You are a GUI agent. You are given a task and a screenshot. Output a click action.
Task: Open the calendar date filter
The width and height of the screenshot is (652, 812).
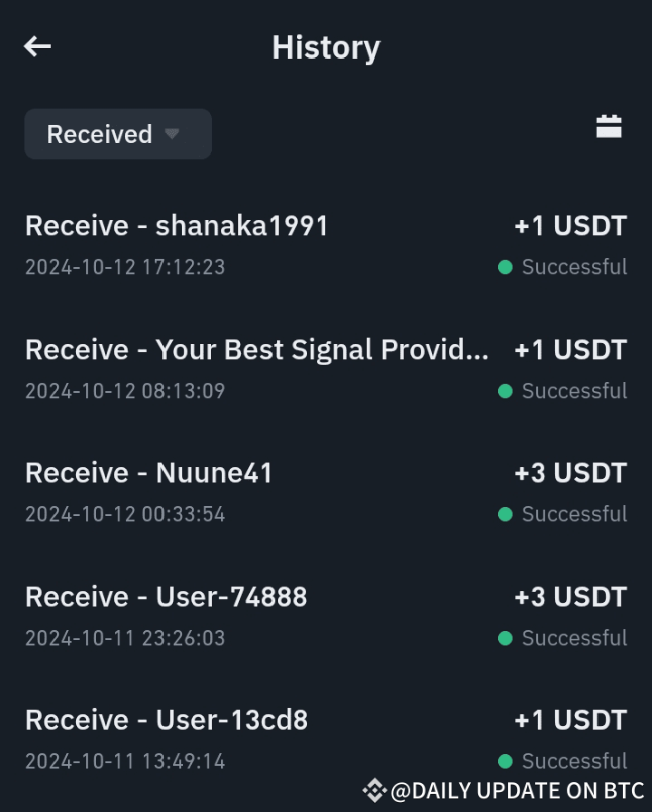609,127
